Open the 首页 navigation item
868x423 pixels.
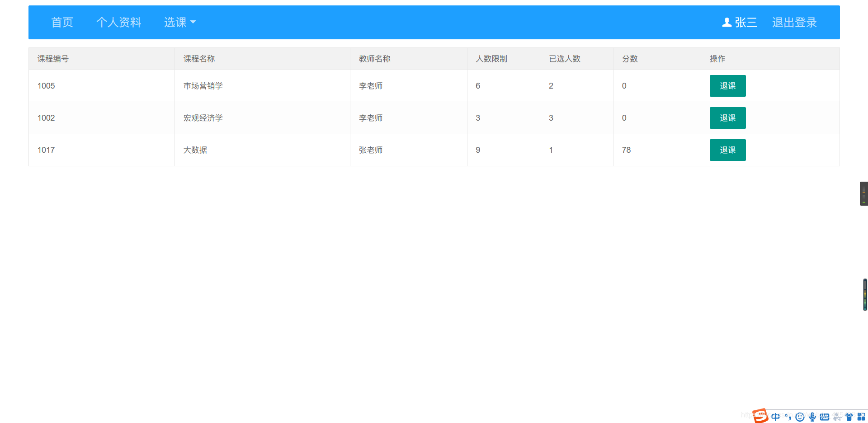point(62,22)
